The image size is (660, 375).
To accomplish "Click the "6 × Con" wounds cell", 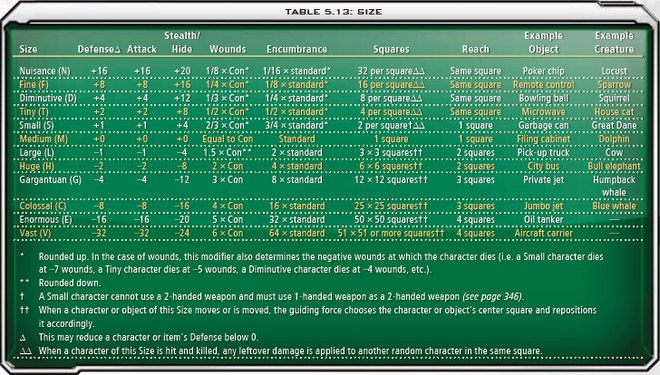I will (228, 233).
